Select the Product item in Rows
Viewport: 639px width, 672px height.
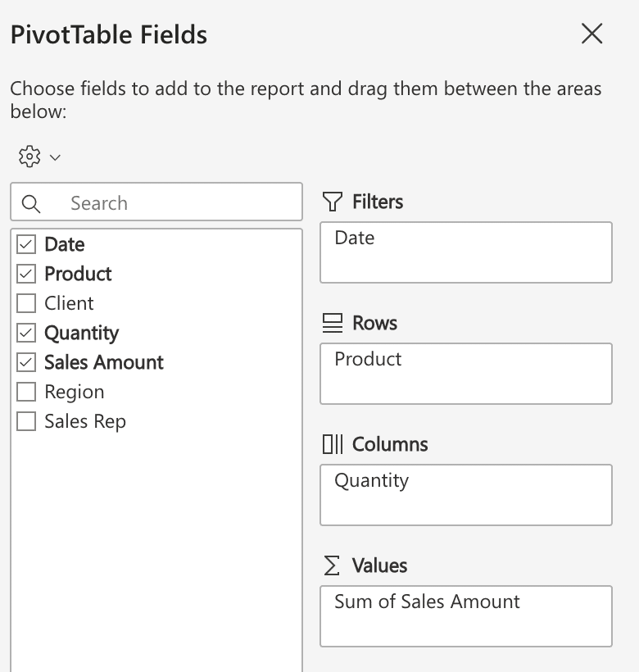368,359
